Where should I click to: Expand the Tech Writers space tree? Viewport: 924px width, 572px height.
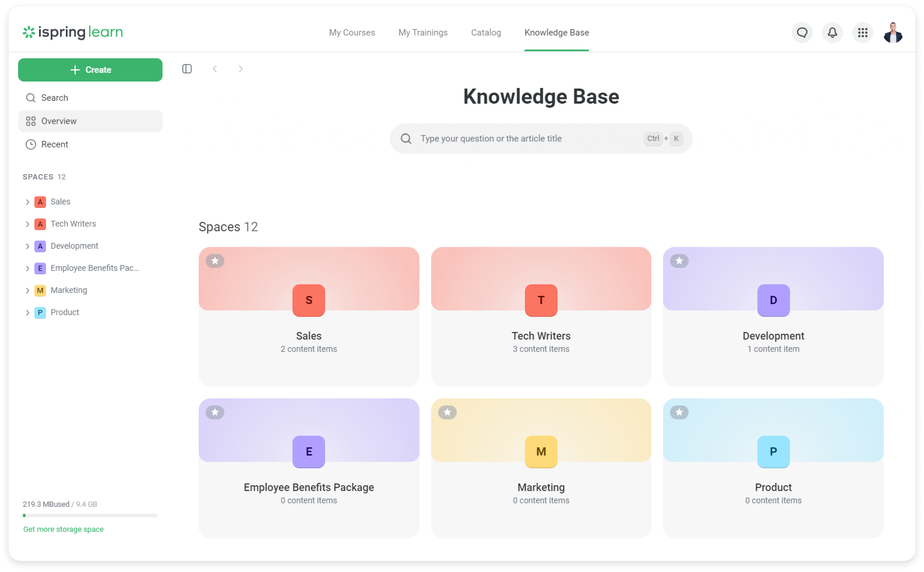coord(28,224)
